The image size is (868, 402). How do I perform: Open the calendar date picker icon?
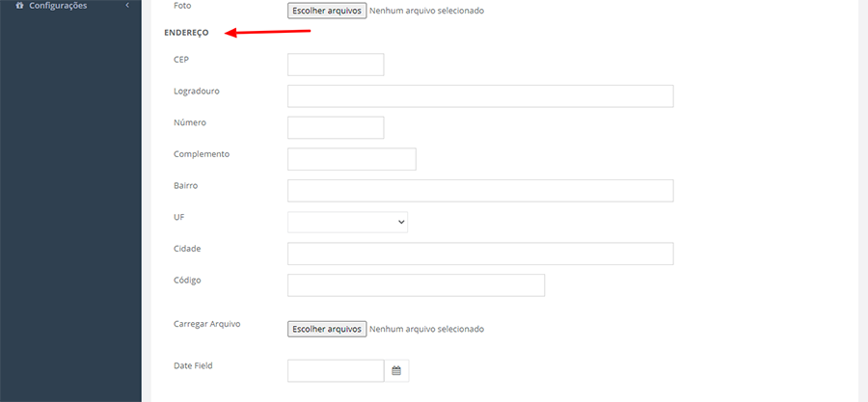(396, 370)
